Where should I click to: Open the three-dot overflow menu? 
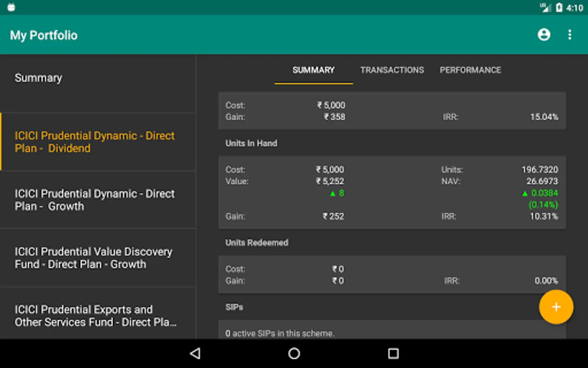tap(570, 35)
